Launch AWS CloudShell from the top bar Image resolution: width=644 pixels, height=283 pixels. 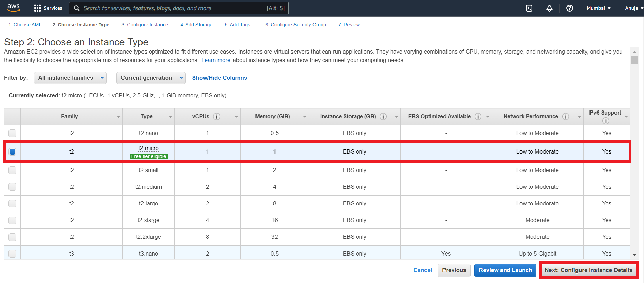pyautogui.click(x=529, y=8)
